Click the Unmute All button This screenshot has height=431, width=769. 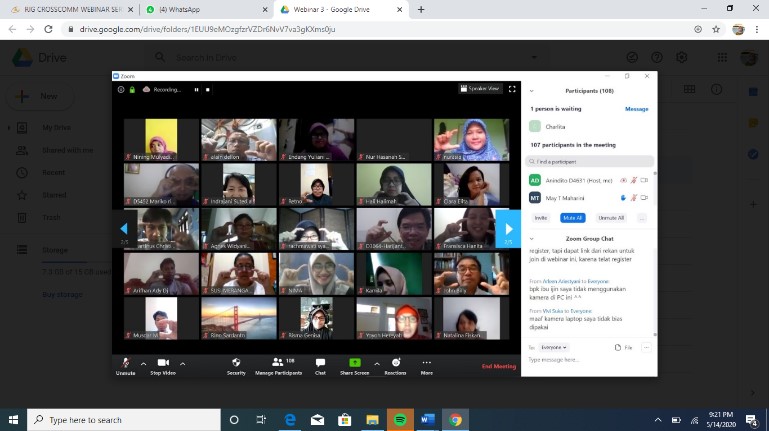pyautogui.click(x=611, y=218)
